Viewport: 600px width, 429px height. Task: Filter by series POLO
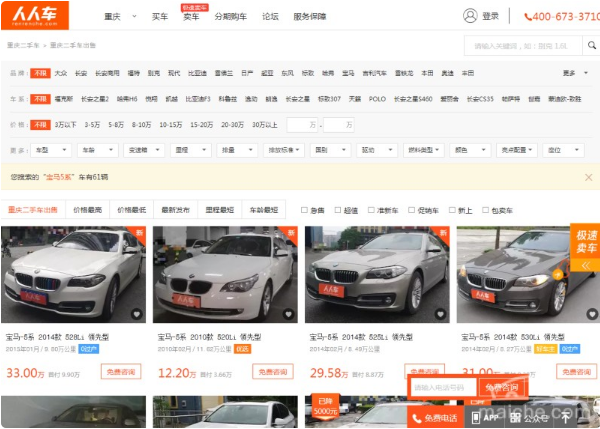click(377, 99)
